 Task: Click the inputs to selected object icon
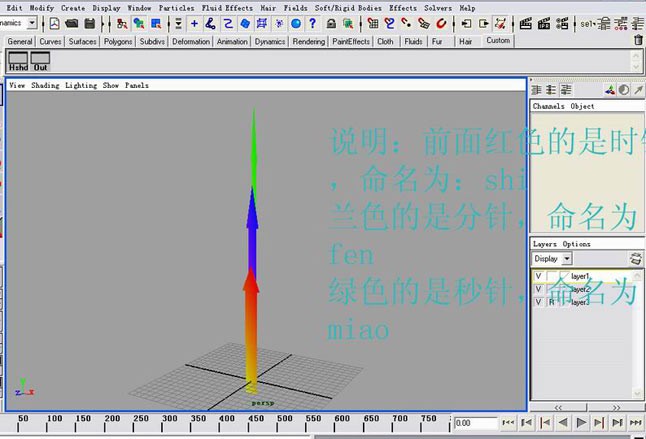coord(466,23)
